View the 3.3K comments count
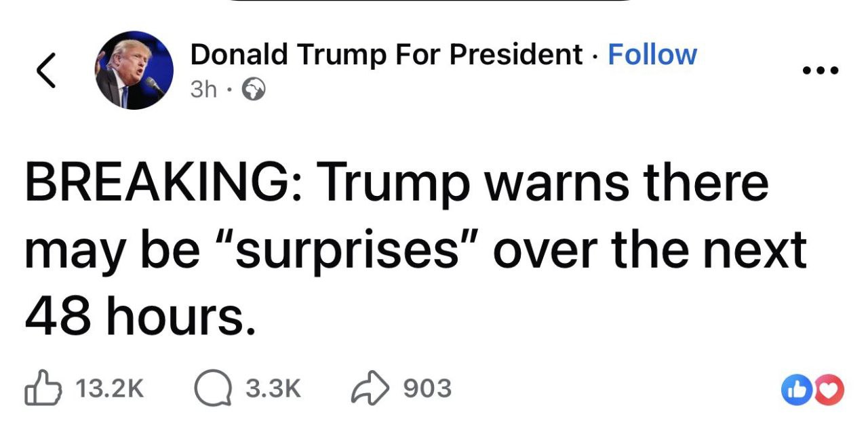Viewport: 868px width, 421px height. (272, 388)
